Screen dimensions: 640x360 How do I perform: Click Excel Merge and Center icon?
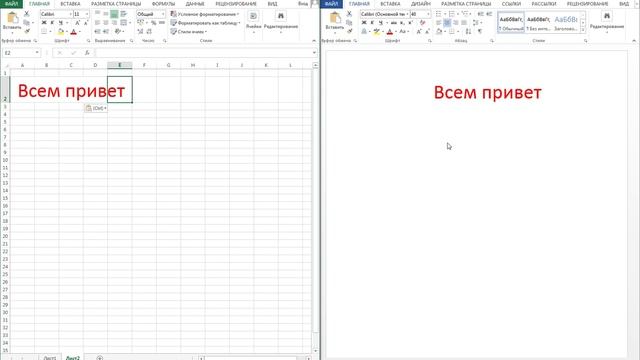tap(124, 23)
